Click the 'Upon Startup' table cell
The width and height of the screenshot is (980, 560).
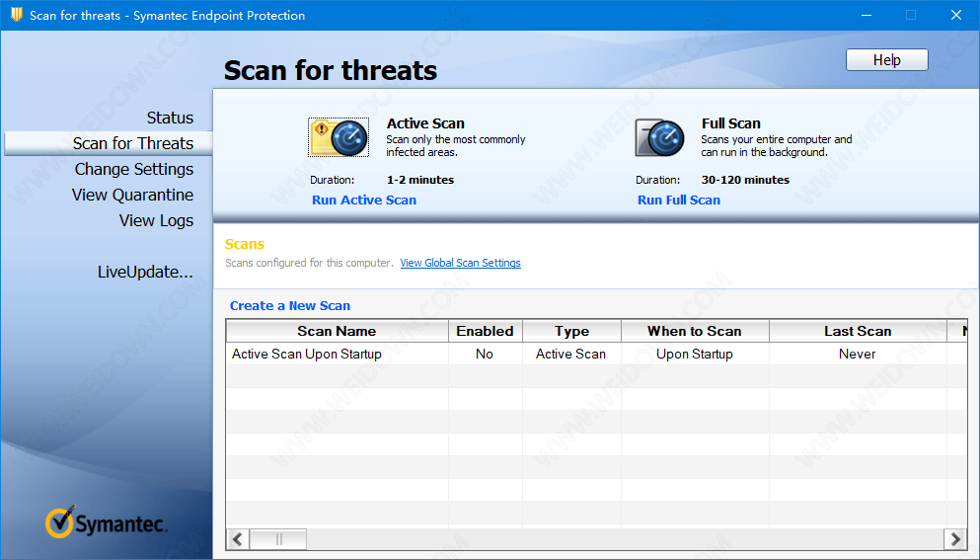695,355
